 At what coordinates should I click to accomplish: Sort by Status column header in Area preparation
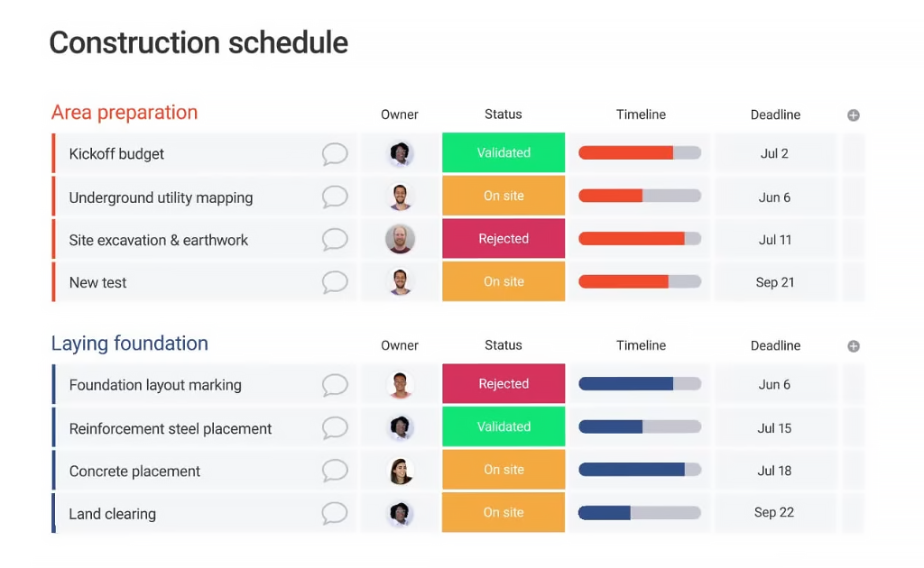pos(504,115)
